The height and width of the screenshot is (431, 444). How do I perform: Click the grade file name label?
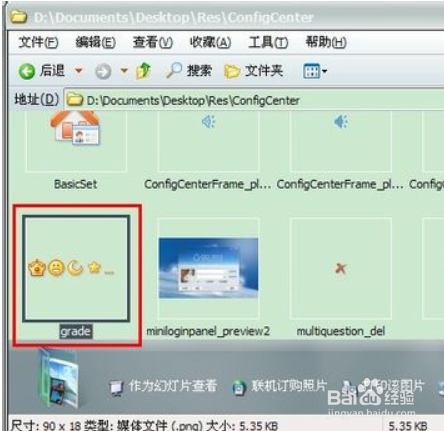(x=76, y=332)
